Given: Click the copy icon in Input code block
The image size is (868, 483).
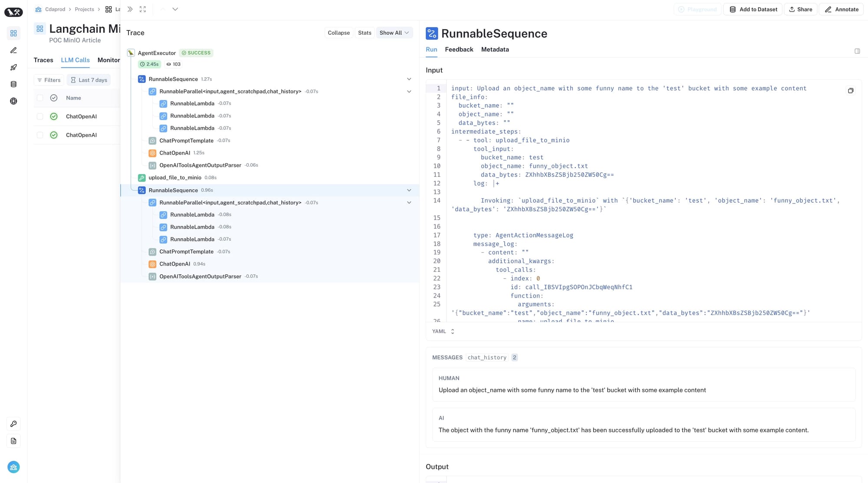Looking at the screenshot, I should pos(851,91).
